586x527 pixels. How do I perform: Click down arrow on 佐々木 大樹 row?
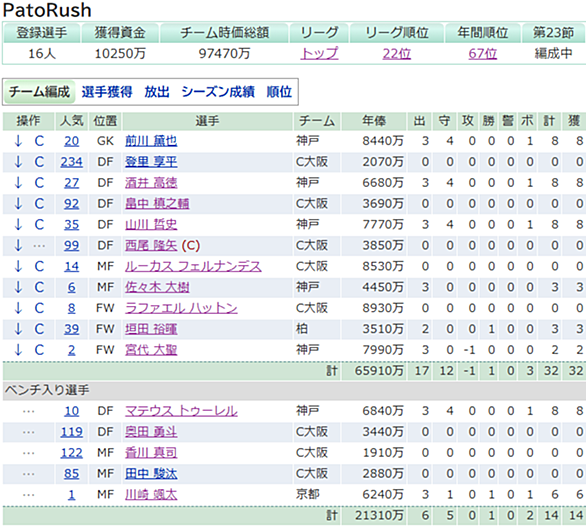[x=18, y=287]
